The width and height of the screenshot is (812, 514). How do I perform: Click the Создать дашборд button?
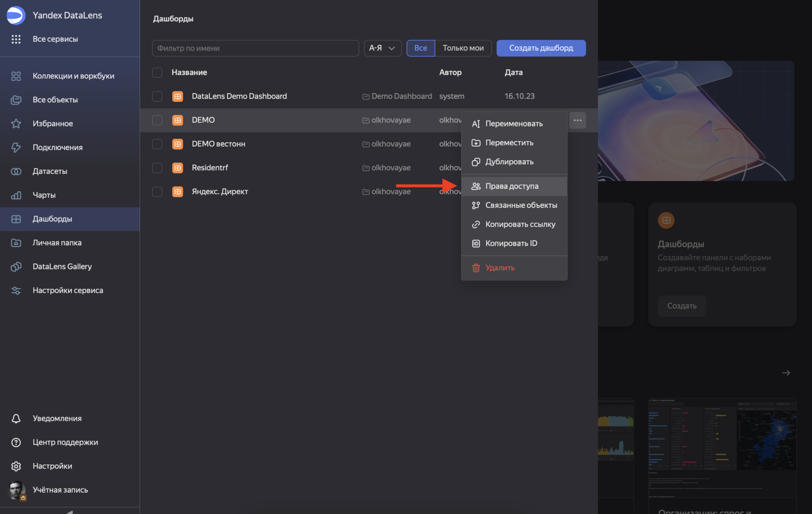pyautogui.click(x=541, y=48)
